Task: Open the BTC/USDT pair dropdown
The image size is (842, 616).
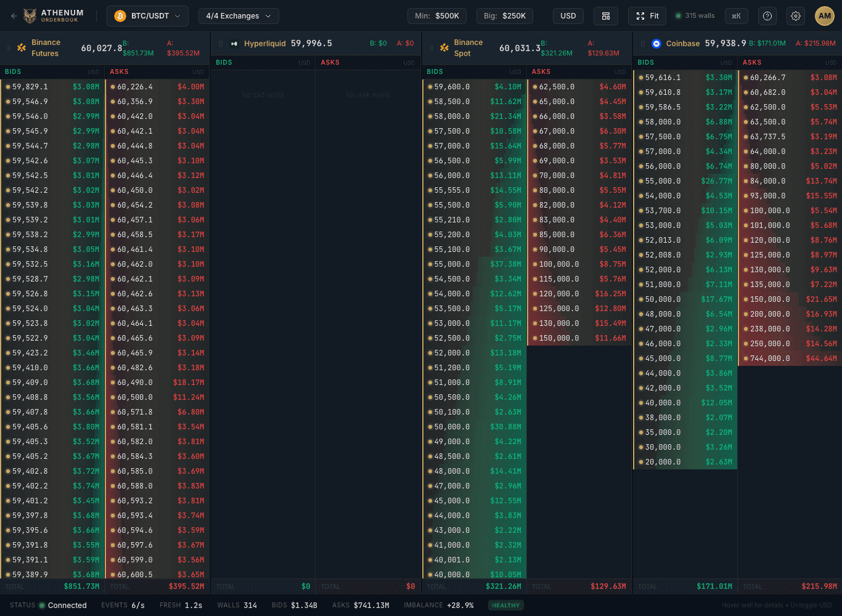Action: coord(147,16)
